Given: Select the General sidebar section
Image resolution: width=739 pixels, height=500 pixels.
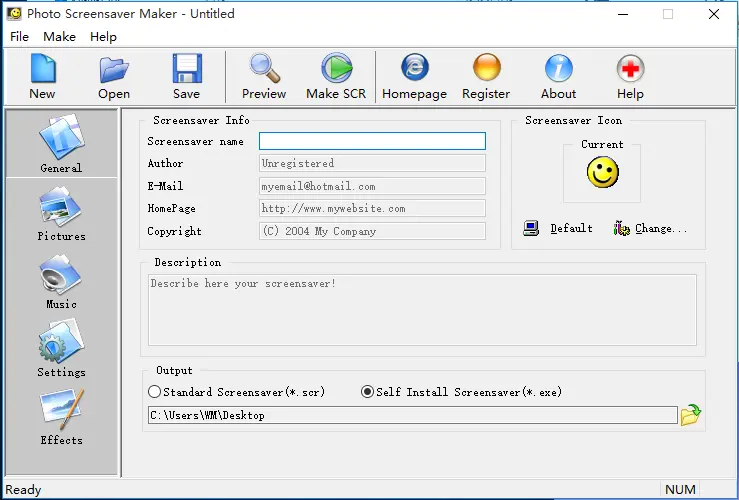Looking at the screenshot, I should coord(61,143).
